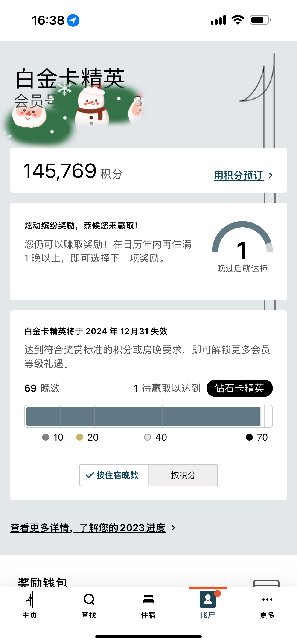This screenshot has height=644, width=297.
Task: Tap the 20 nights gold milestone dot
Action: click(79, 437)
